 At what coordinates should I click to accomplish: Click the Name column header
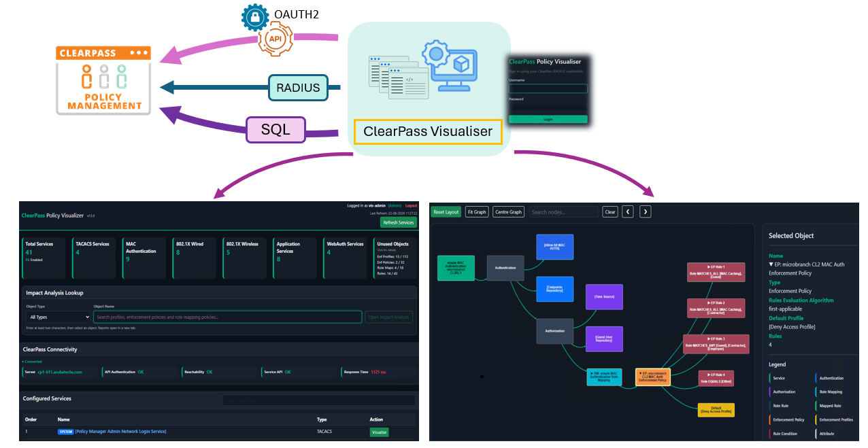(63, 419)
